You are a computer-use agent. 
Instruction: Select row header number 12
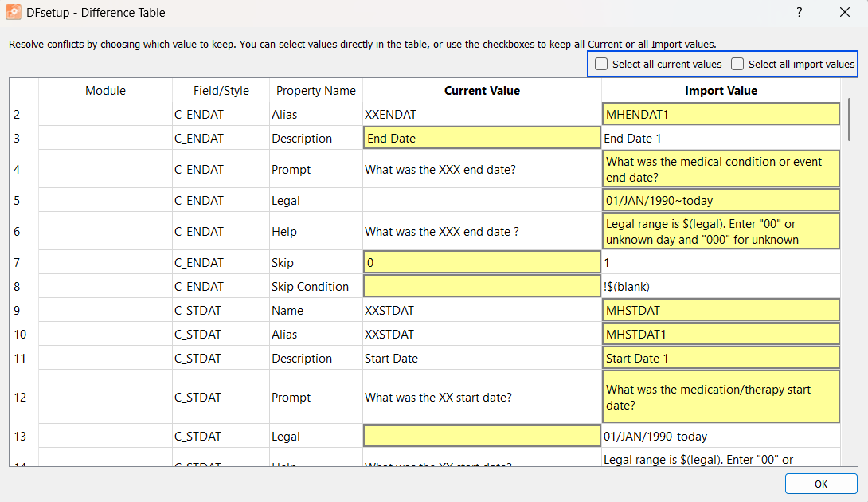pyautogui.click(x=23, y=397)
